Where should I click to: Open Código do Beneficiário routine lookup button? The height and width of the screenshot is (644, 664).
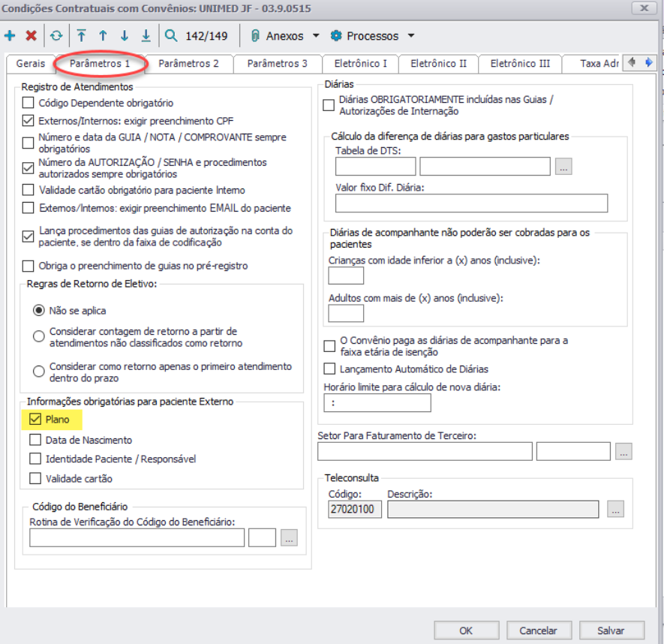(x=289, y=537)
